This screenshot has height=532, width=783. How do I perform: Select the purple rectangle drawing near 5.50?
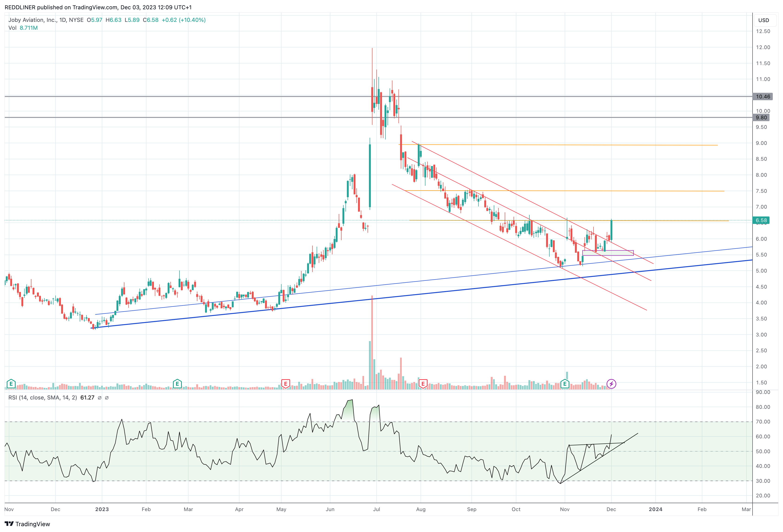click(x=608, y=253)
